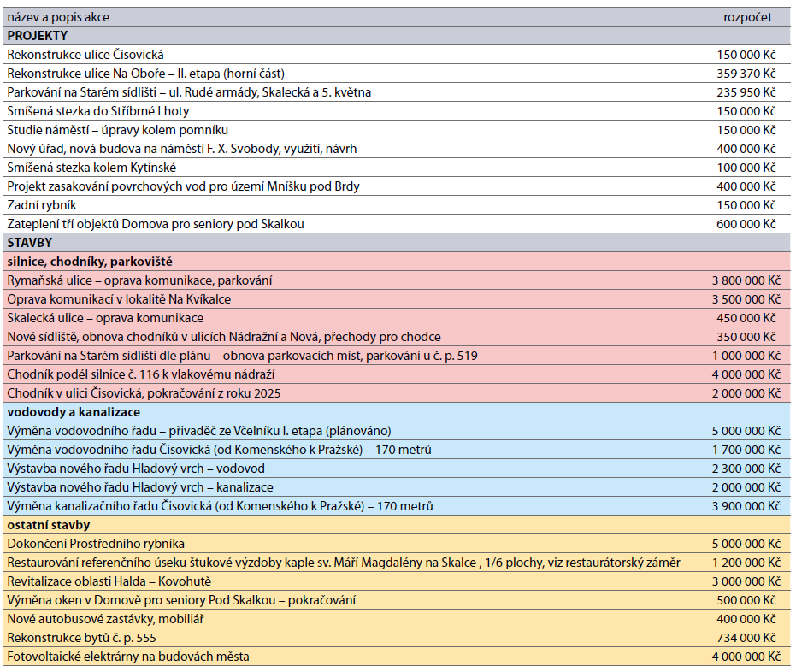Click the 3 900 000 Kč budget value
This screenshot has height=672, width=796.
[746, 506]
